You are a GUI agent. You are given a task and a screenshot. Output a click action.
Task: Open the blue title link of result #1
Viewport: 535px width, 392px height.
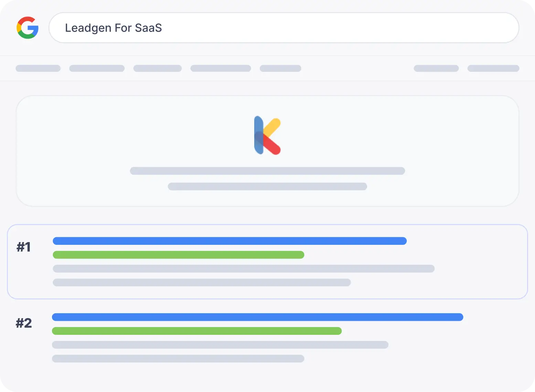click(x=230, y=241)
